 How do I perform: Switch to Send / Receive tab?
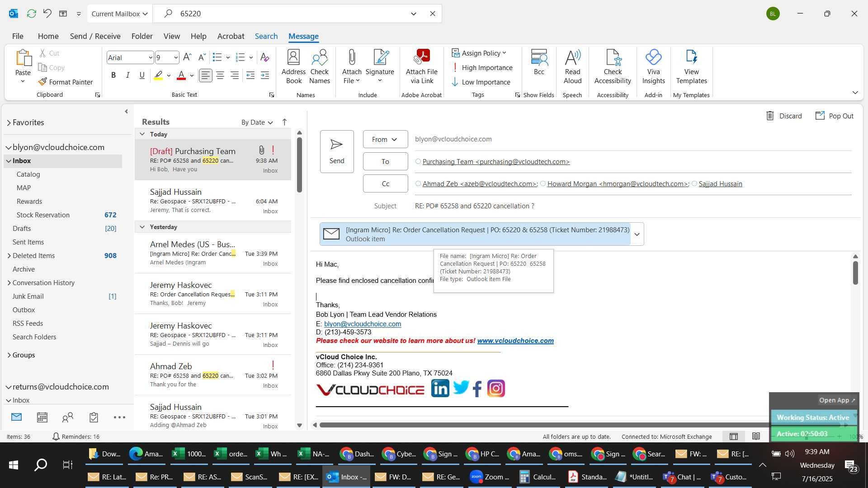tap(95, 36)
